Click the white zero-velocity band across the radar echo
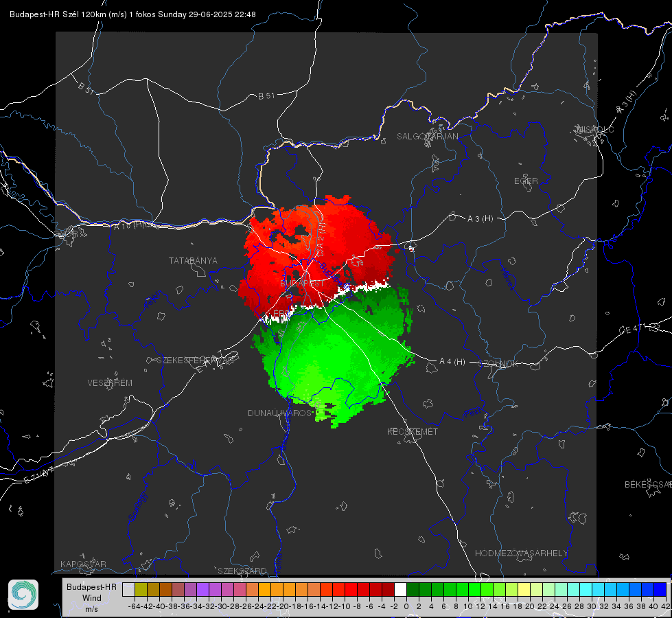 pyautogui.click(x=325, y=304)
